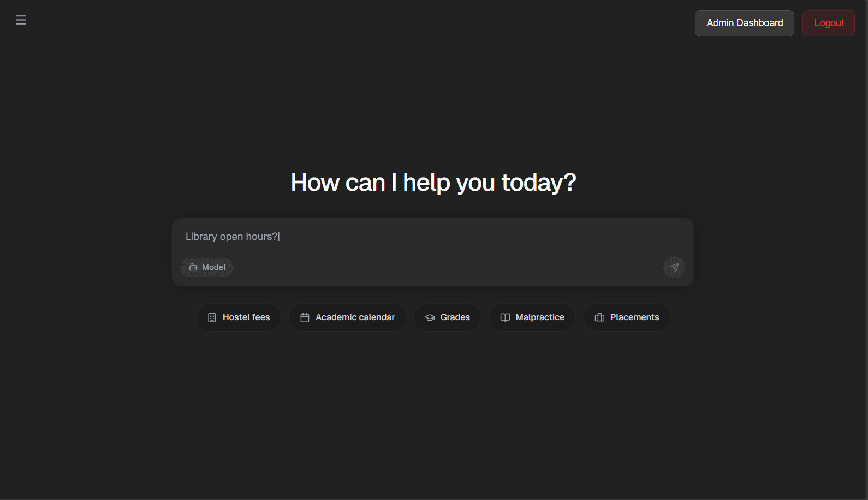Click the calendar icon beside Academic calendar
Image resolution: width=868 pixels, height=500 pixels.
305,317
